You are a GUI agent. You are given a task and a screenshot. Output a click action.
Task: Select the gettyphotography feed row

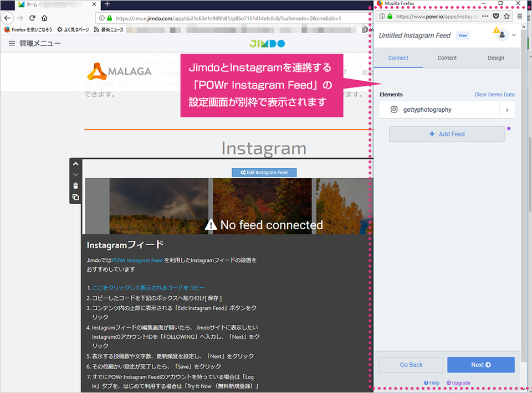[439, 110]
